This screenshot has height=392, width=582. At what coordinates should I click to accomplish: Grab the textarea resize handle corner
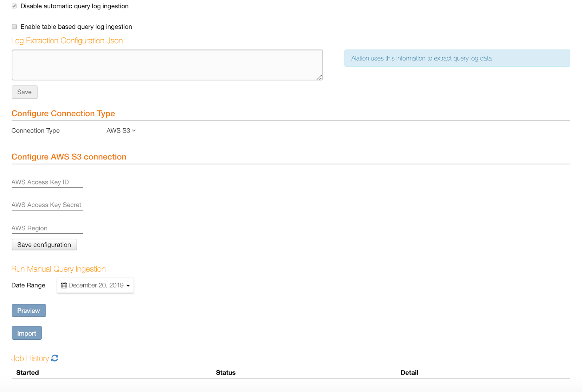click(x=319, y=77)
